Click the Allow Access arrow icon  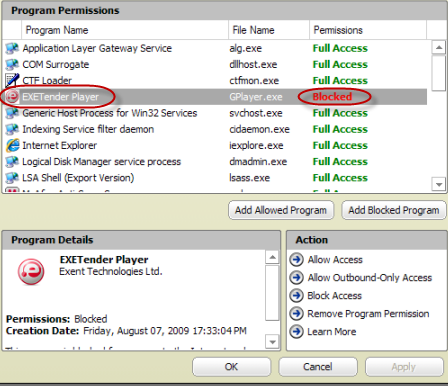(296, 259)
